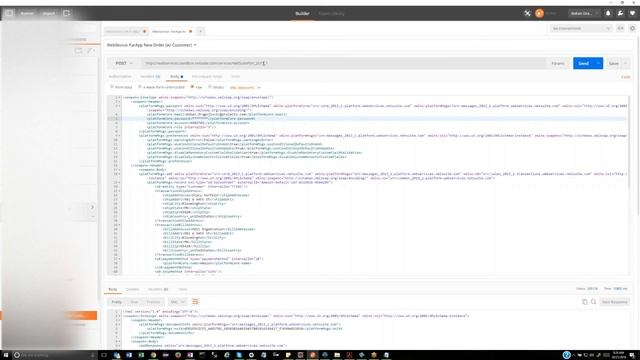Select WebService FarApp request tab
The width and height of the screenshot is (640, 360).
171,31
